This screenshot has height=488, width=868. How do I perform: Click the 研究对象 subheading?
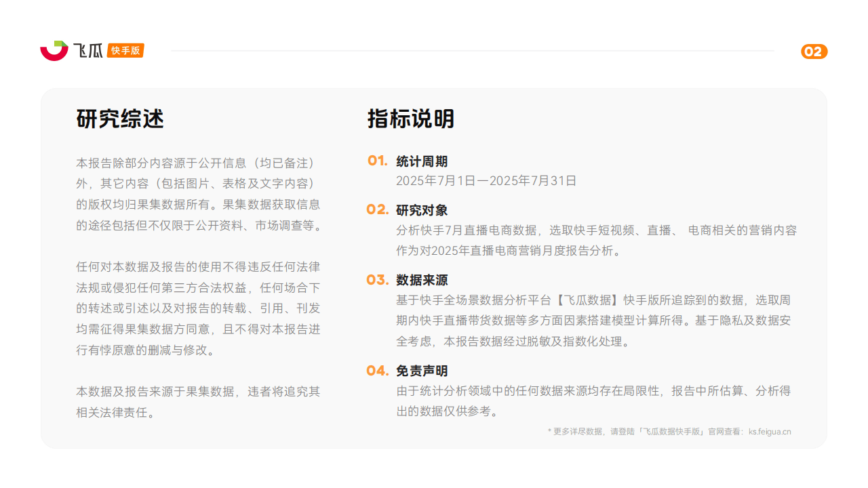(x=422, y=210)
